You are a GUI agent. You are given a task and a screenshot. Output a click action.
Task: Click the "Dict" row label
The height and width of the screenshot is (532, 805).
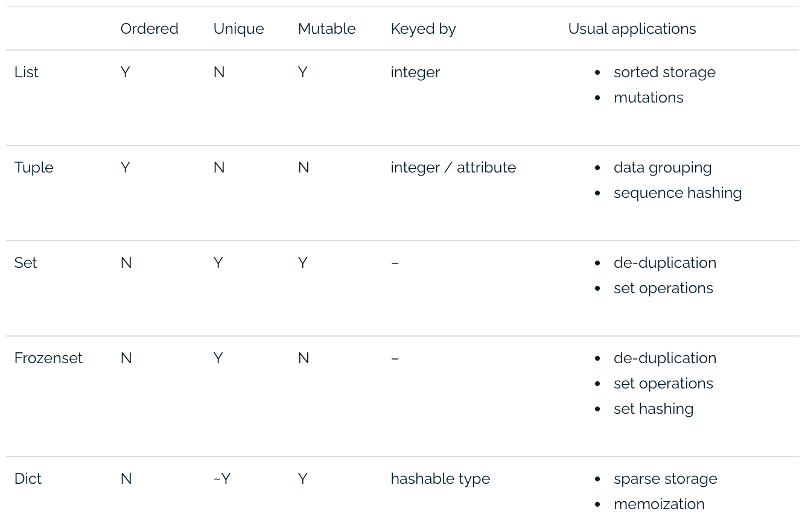[28, 479]
